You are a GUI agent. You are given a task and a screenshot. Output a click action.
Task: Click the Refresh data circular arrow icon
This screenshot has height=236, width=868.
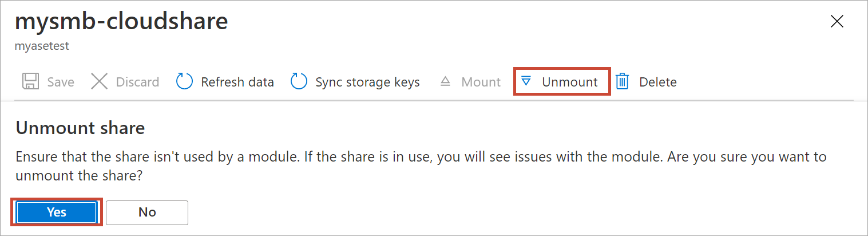click(184, 82)
